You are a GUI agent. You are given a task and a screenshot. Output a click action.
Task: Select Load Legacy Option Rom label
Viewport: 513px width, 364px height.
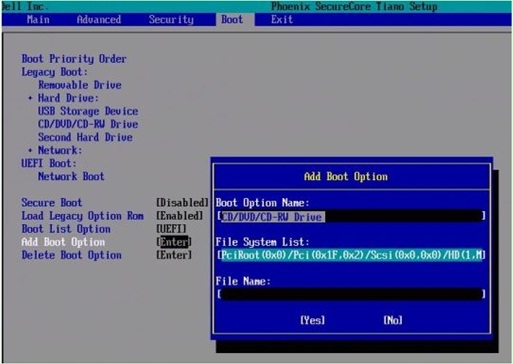coord(82,216)
